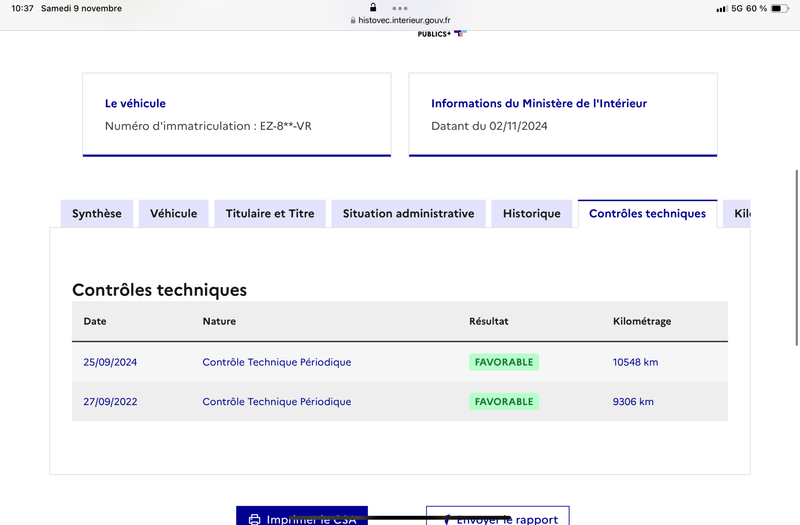Viewport: 800px width, 525px height.
Task: Click the Kilométrage column header
Action: click(x=642, y=321)
